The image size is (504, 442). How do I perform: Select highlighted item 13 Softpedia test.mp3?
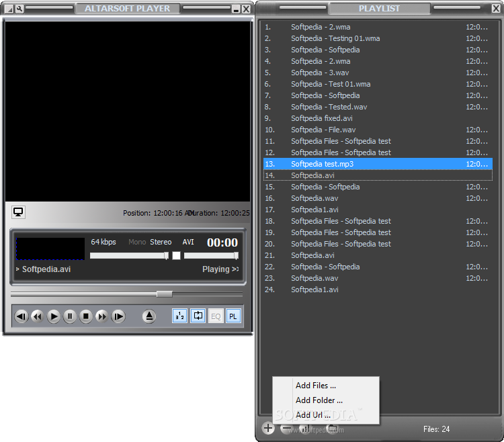click(378, 164)
